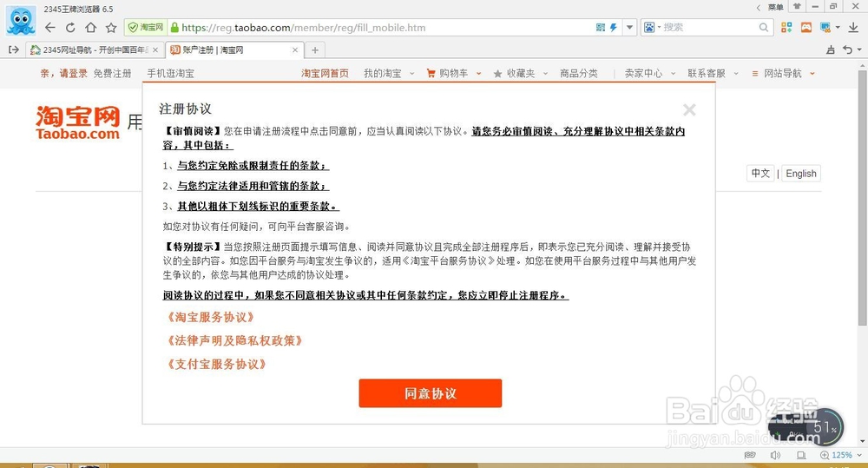Screen dimensions: 868x468
Task: Click the status bar goggles icon
Action: [x=750, y=455]
